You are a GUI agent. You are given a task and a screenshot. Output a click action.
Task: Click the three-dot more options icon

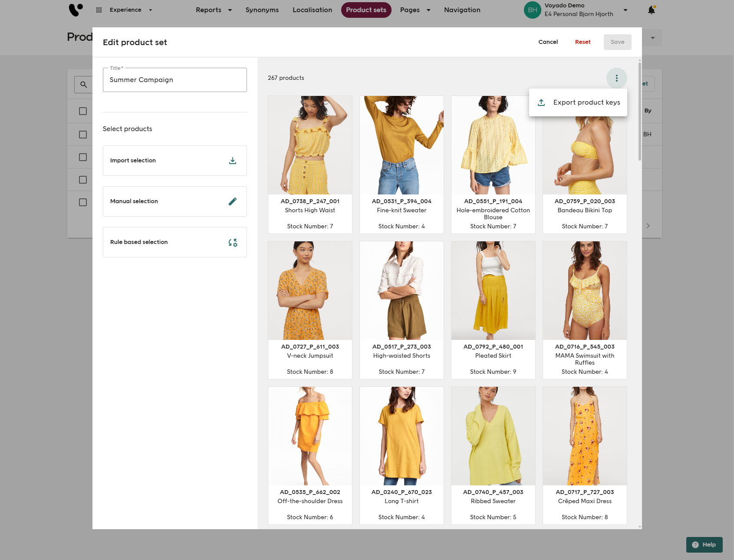coord(616,78)
